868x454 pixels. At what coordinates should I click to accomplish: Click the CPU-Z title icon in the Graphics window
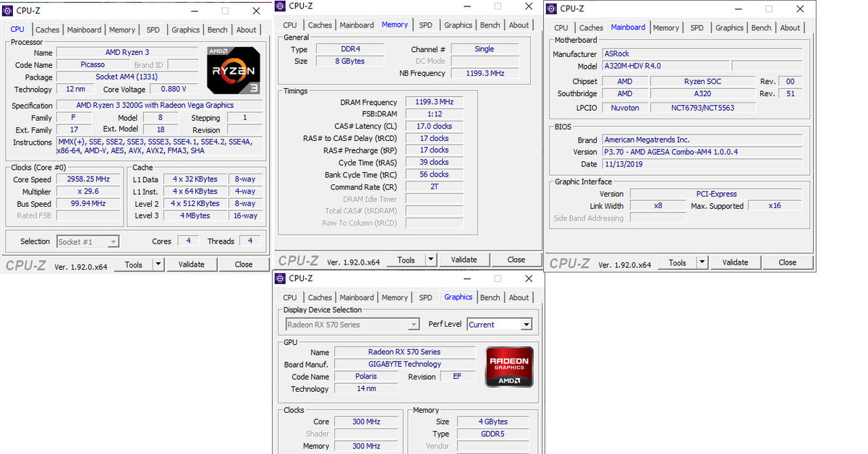coord(280,278)
